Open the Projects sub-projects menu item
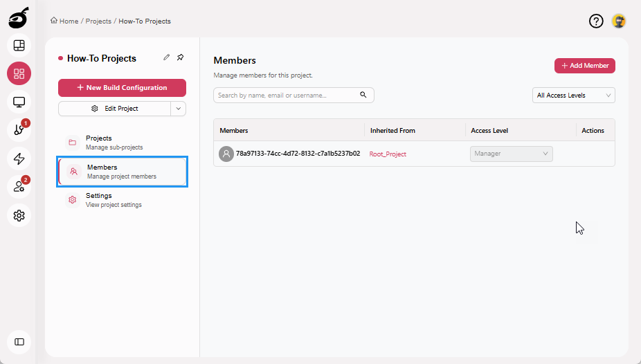Screen dimensions: 641x364 [123, 143]
